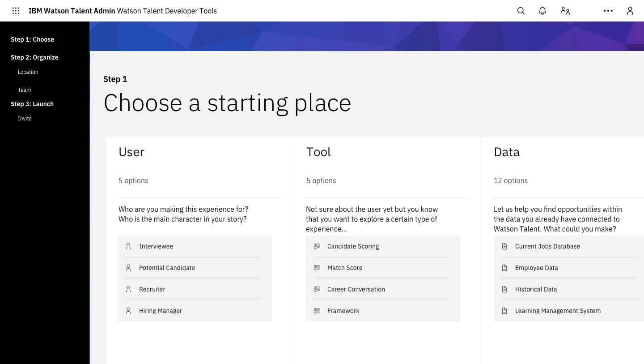Select the Potential Candidate user option
This screenshot has height=364, width=644.
click(x=195, y=268)
